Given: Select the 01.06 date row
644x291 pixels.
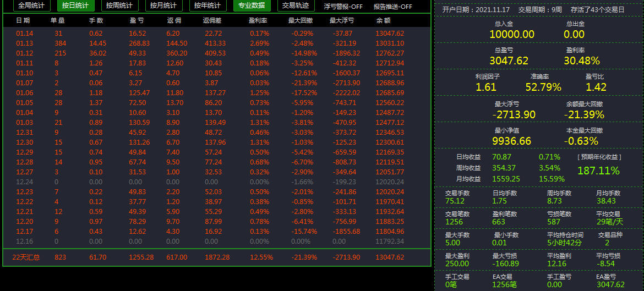Looking at the screenshot, I should (217, 92).
